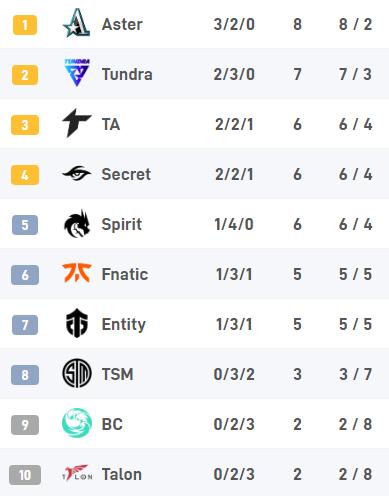This screenshot has width=389, height=496.
Task: Click the red Talon logo
Action: pyautogui.click(x=77, y=473)
